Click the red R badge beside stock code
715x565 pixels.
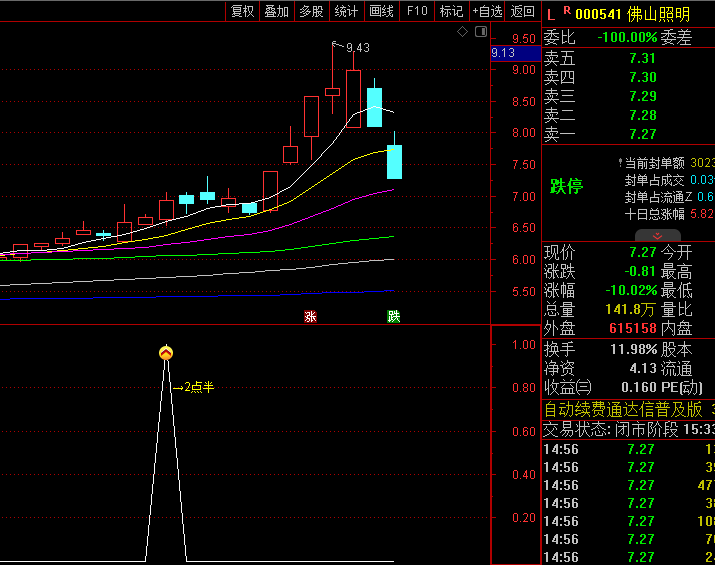click(x=567, y=11)
